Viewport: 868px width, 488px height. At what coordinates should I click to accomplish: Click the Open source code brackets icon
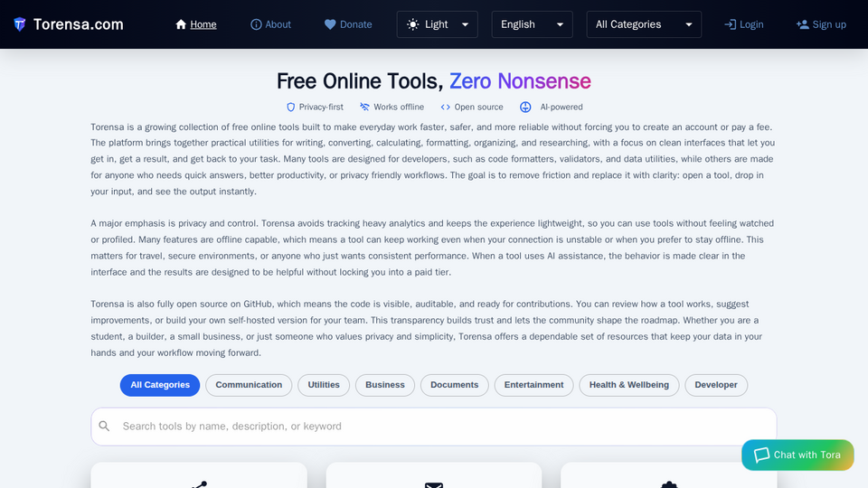click(x=445, y=108)
